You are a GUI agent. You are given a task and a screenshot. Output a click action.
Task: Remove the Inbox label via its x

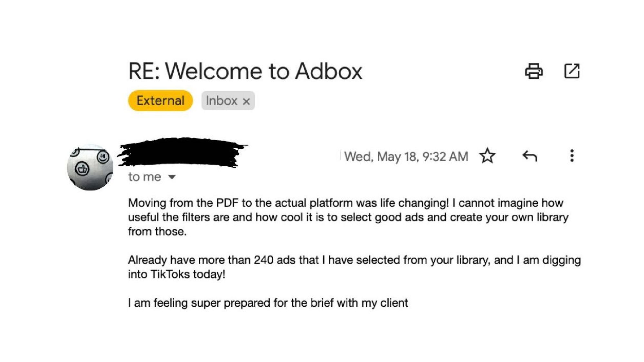click(x=247, y=101)
